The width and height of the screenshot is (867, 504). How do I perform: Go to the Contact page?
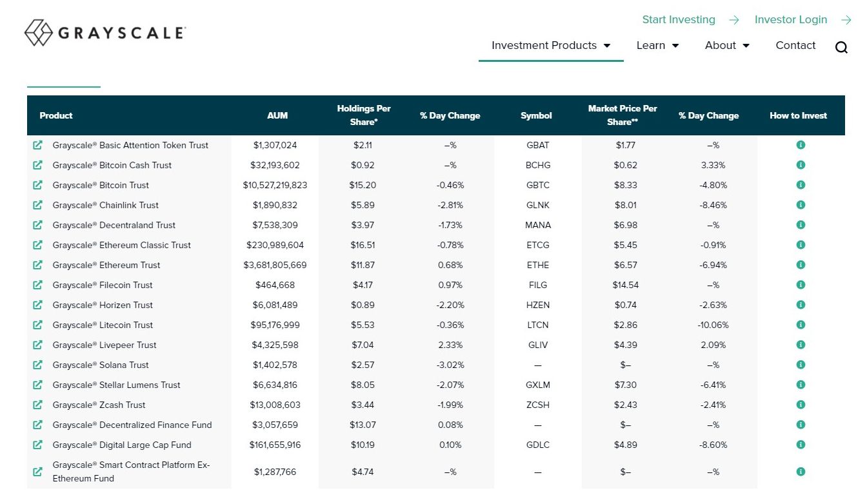click(x=795, y=45)
